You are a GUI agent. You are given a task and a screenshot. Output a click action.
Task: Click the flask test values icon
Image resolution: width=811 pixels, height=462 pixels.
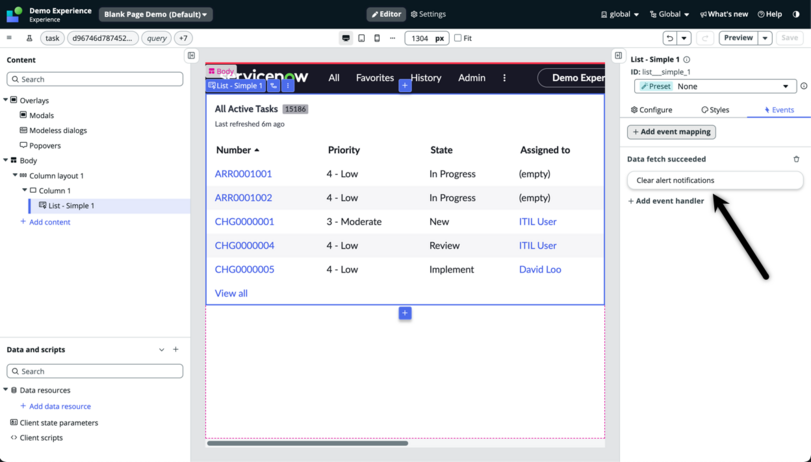[29, 38]
